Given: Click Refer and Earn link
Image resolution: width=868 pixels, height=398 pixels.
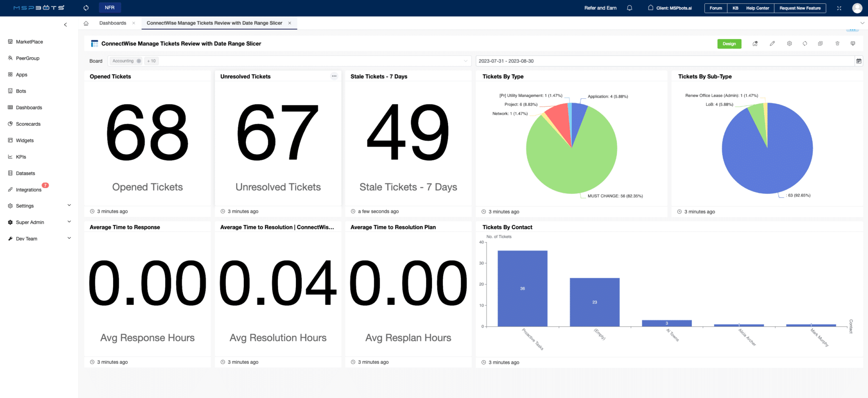Looking at the screenshot, I should pyautogui.click(x=600, y=8).
